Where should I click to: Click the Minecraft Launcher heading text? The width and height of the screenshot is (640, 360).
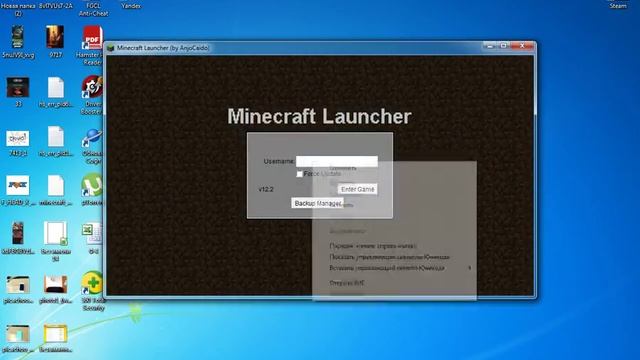point(319,116)
